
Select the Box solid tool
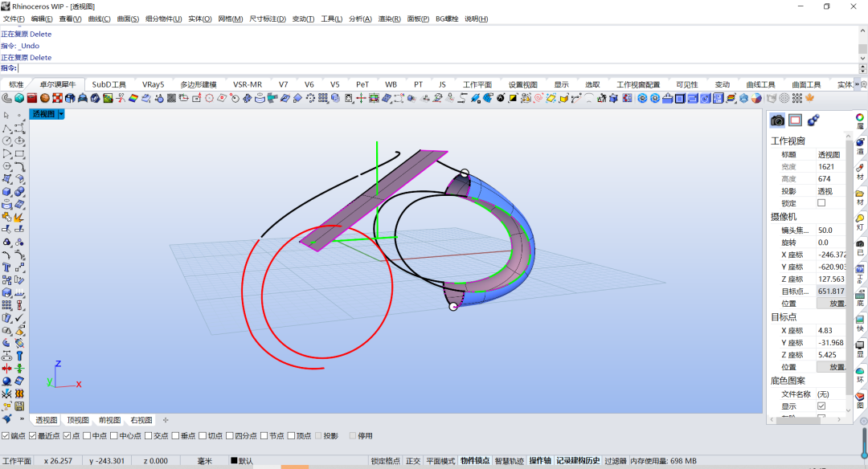pyautogui.click(x=6, y=192)
